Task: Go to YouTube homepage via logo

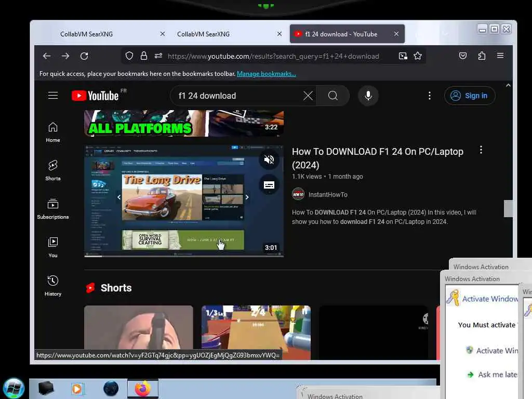Action: point(96,96)
